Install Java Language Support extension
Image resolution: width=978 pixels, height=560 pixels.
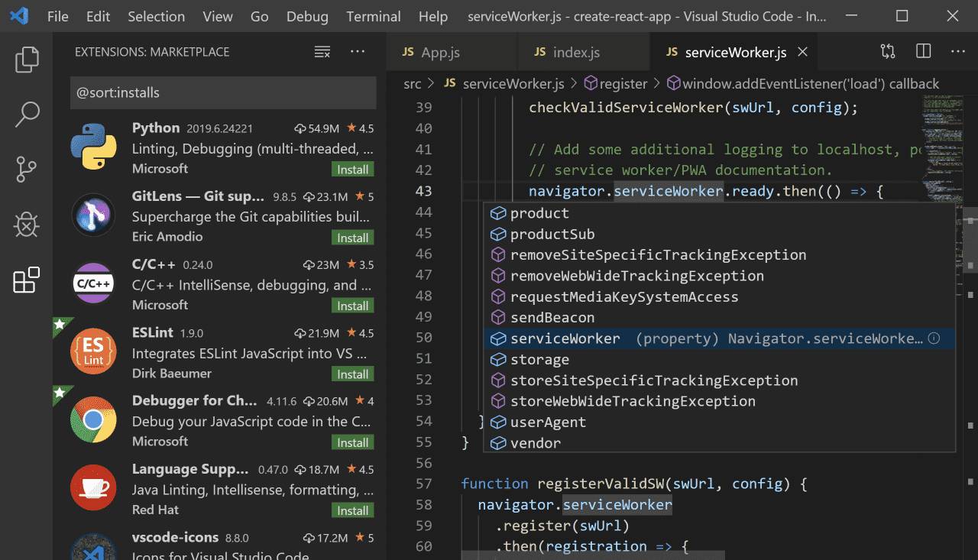coord(353,510)
